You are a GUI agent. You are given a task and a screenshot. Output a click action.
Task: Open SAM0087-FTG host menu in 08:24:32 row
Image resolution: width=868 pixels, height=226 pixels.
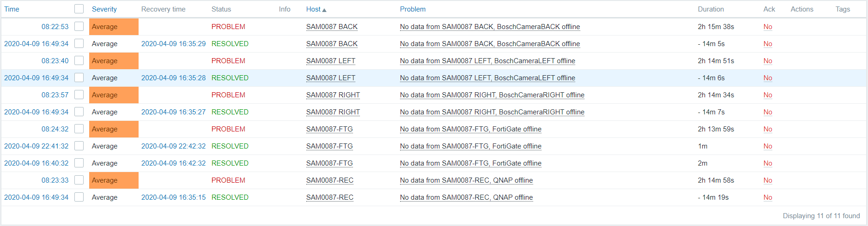[x=329, y=129]
